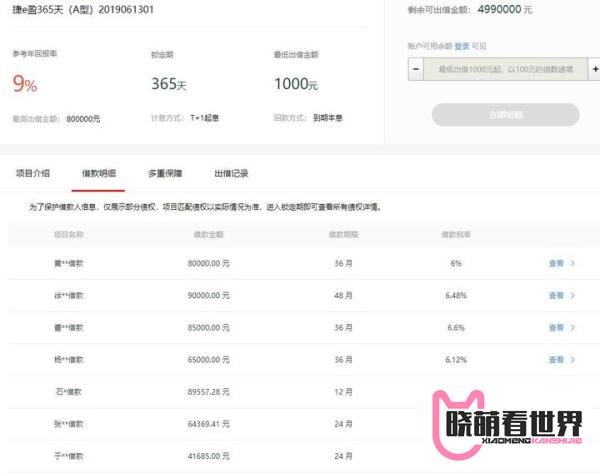Image resolution: width=600 pixels, height=473 pixels.
Task: Click the T+1起息 interest method text
Action: click(204, 118)
